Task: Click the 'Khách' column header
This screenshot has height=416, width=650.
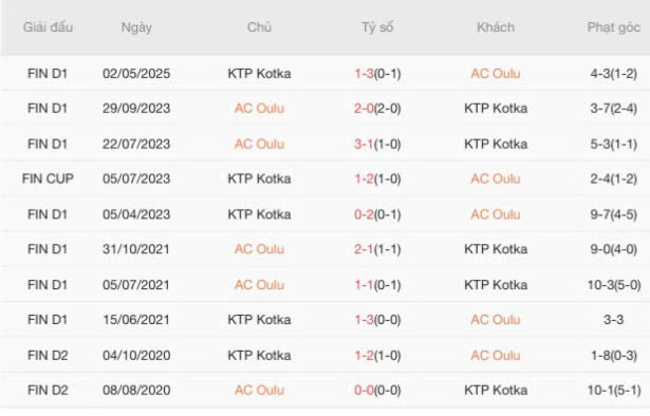Action: click(495, 28)
